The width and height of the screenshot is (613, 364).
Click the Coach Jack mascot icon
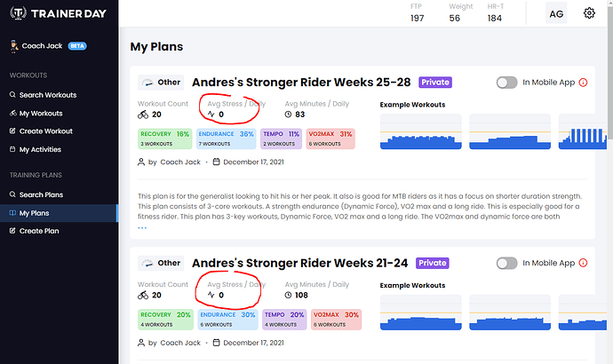pyautogui.click(x=14, y=46)
